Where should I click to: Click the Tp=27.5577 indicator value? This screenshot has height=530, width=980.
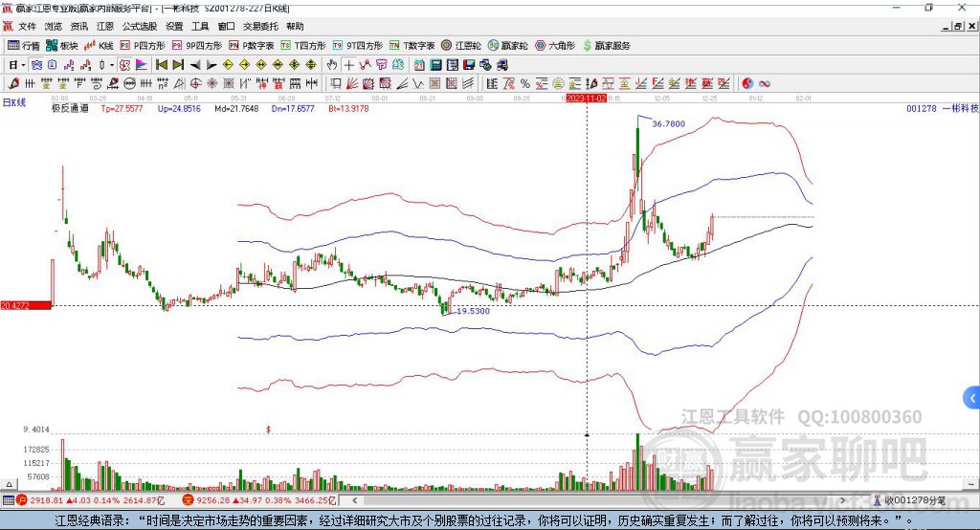122,108
